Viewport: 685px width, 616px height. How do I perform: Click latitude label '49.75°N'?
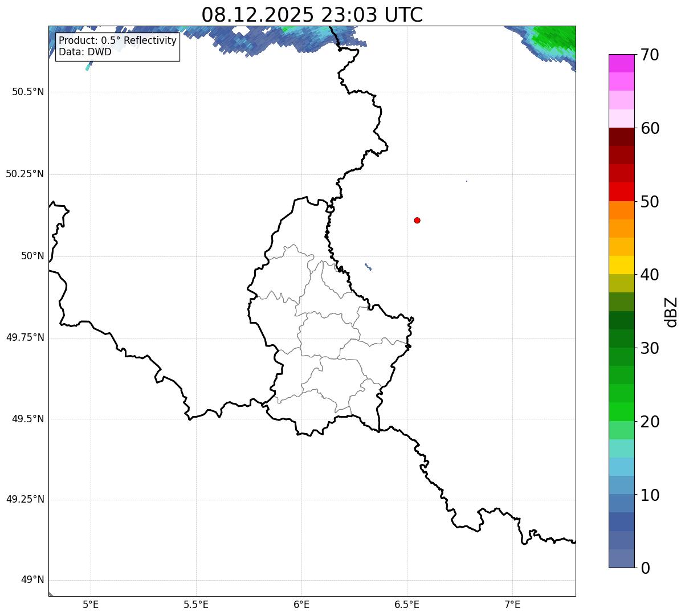point(25,337)
